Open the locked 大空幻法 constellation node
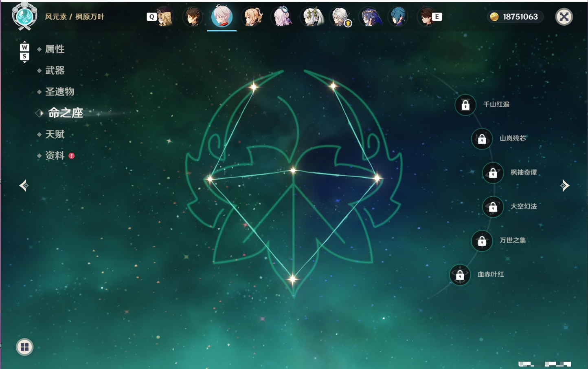This screenshot has height=369, width=588. 493,207
